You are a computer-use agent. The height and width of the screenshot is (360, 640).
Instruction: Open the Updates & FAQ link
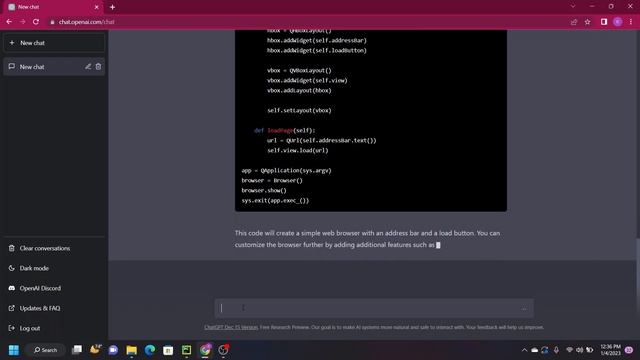[x=54, y=308]
